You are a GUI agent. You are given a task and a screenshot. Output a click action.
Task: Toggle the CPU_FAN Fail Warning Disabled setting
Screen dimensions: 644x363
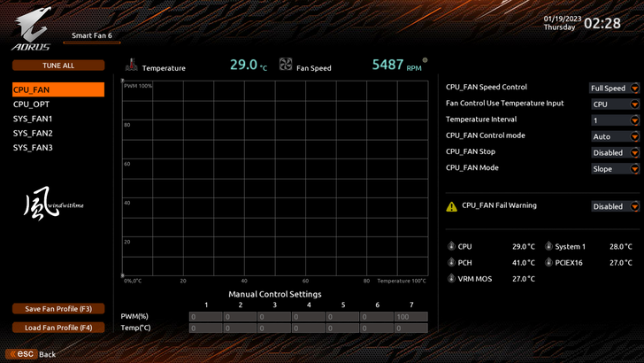[x=616, y=206]
